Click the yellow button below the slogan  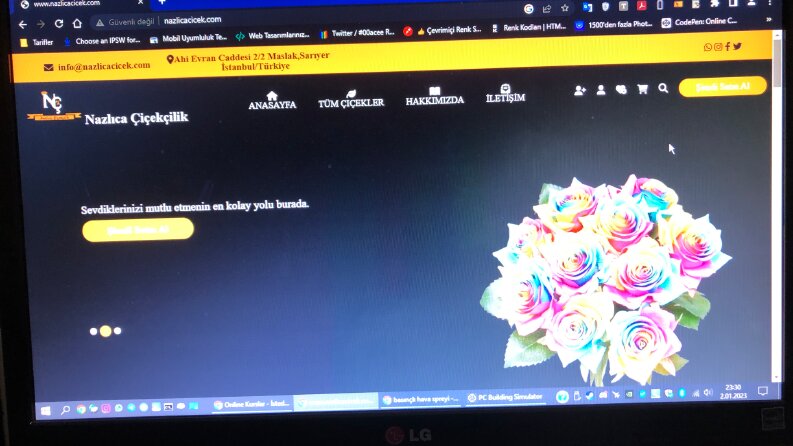tap(138, 230)
